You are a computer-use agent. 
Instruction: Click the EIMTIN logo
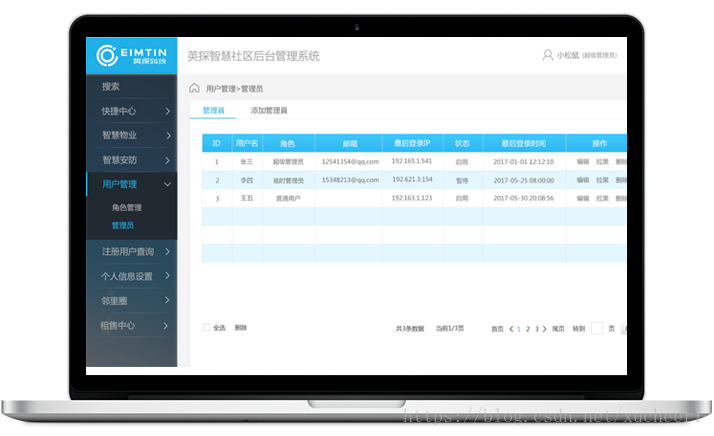(131, 56)
